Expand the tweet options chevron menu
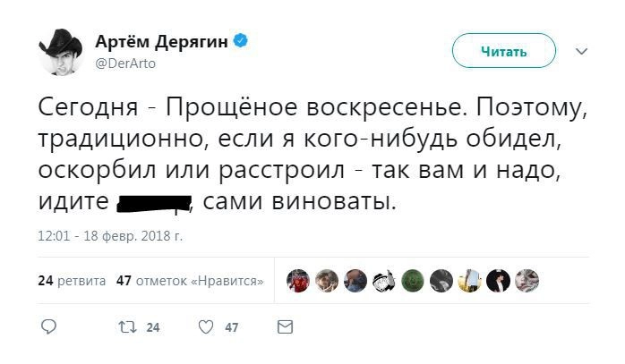 581,51
